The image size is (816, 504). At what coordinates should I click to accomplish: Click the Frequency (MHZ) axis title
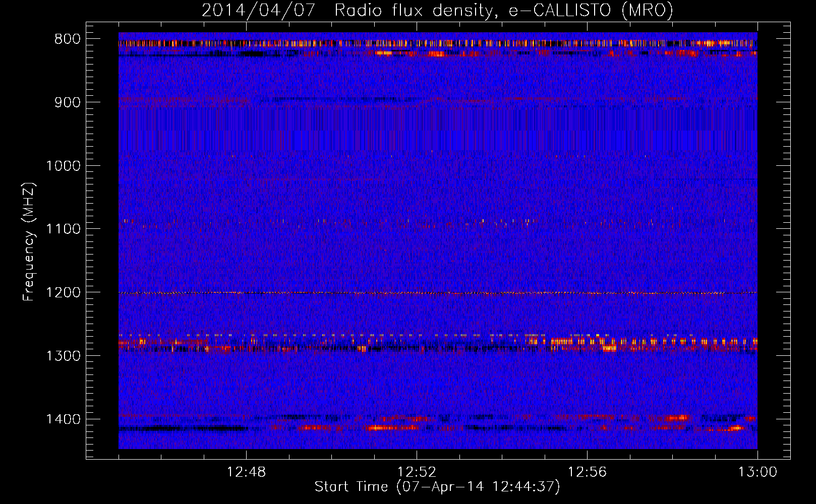pyautogui.click(x=29, y=242)
